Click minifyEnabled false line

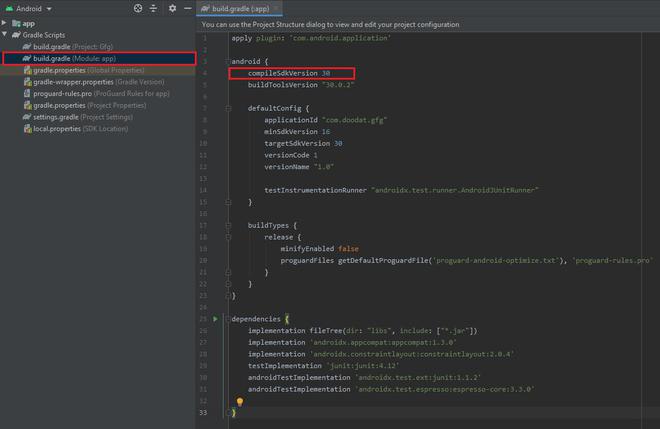pos(319,249)
